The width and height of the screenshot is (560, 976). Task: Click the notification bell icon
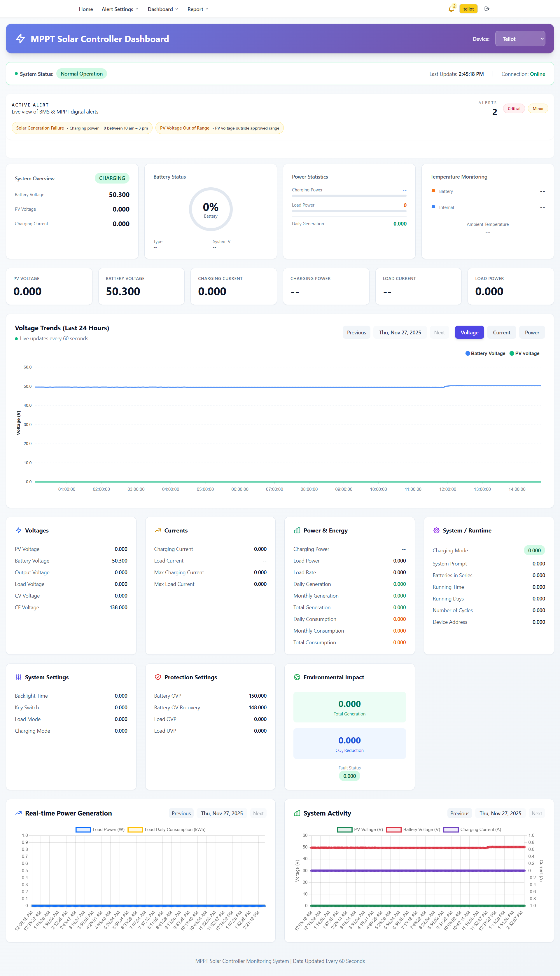(451, 9)
